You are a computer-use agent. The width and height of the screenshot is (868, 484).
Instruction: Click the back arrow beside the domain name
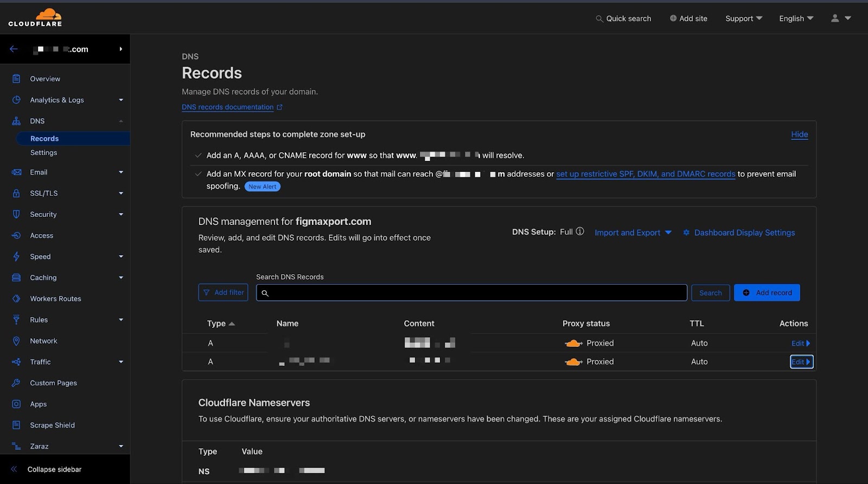click(x=14, y=49)
